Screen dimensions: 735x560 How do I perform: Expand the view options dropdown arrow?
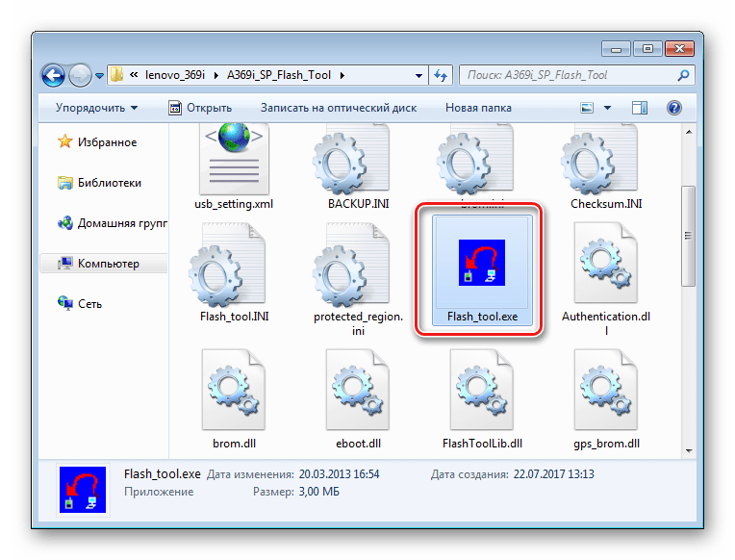pyautogui.click(x=607, y=108)
